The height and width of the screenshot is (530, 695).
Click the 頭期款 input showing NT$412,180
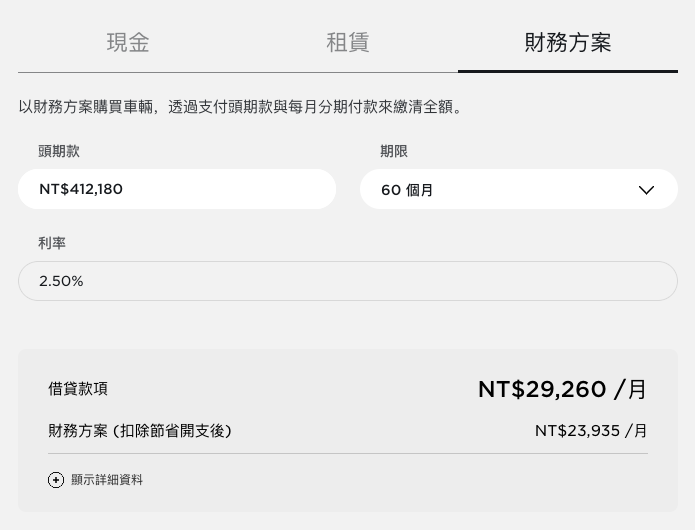pyautogui.click(x=177, y=189)
